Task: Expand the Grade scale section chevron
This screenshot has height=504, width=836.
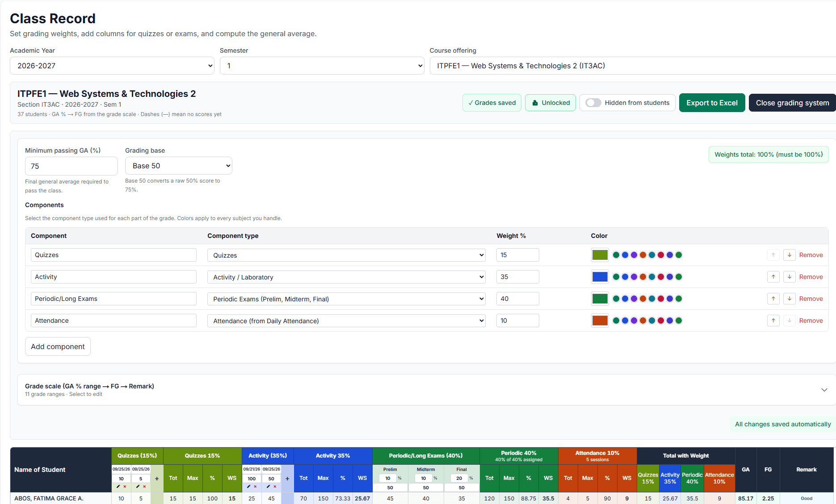Action: (x=824, y=390)
